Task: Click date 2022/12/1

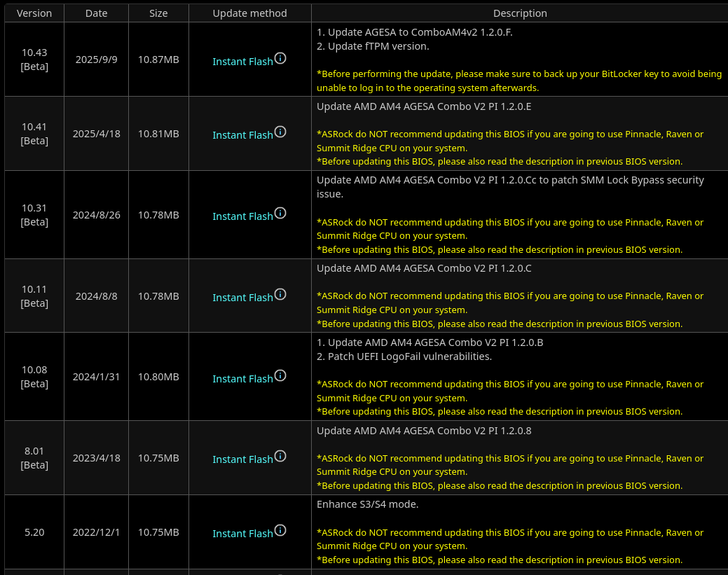Action: 96,532
